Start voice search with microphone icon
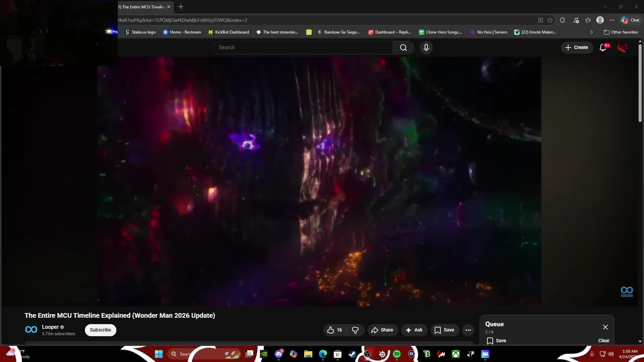Viewport: 644px width, 362px height. coord(426,47)
